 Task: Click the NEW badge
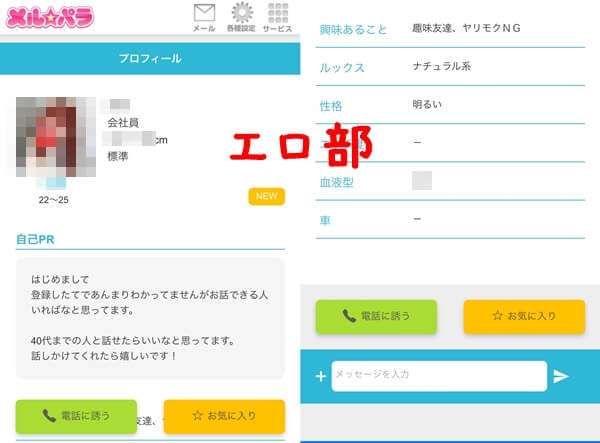point(267,196)
